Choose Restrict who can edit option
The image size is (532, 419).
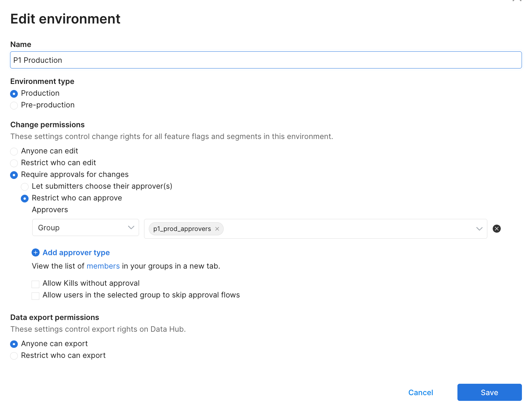14,163
